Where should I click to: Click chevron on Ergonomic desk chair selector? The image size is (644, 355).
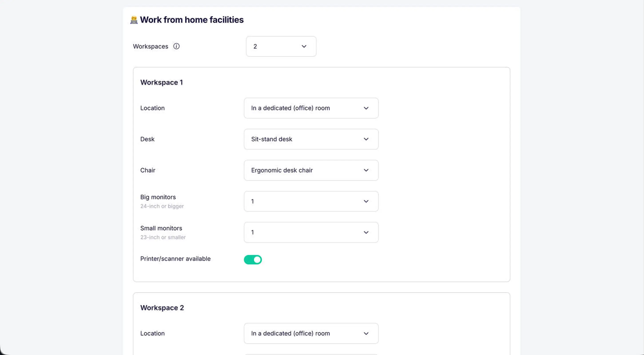pyautogui.click(x=366, y=170)
